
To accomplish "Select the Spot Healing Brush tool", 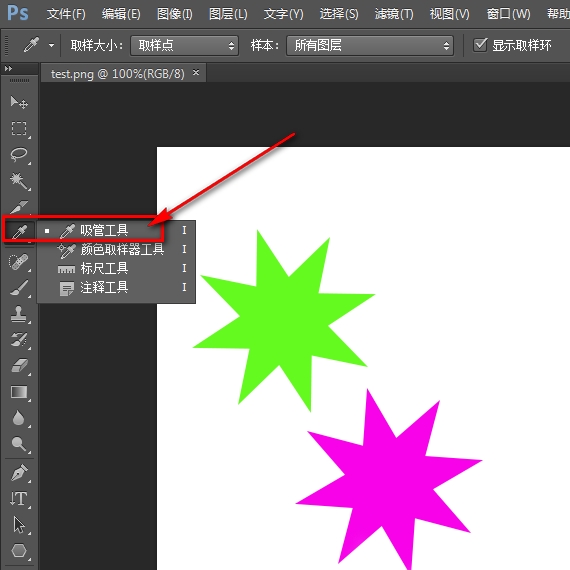I will click(19, 262).
